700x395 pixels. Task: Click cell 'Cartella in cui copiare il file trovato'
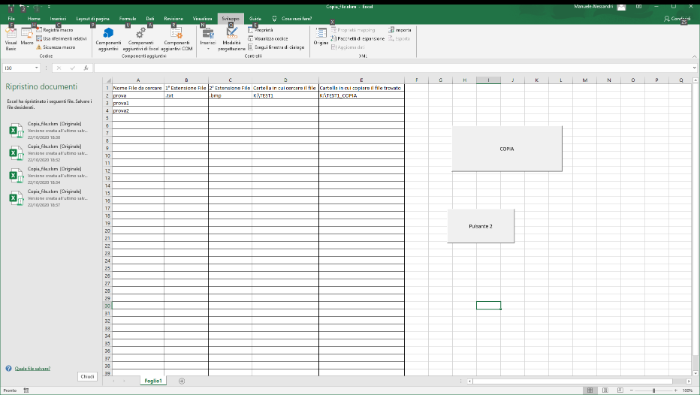[361, 88]
